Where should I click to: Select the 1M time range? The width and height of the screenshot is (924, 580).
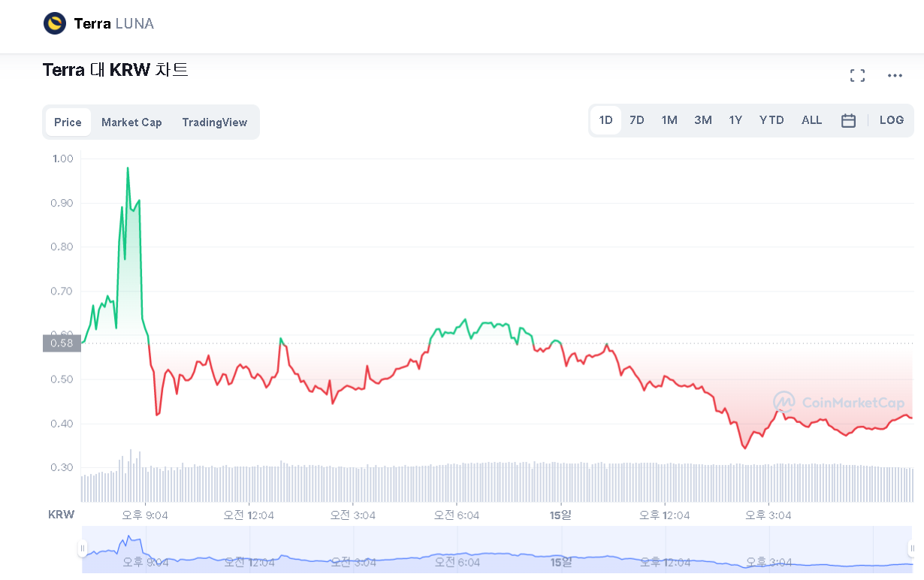[669, 120]
